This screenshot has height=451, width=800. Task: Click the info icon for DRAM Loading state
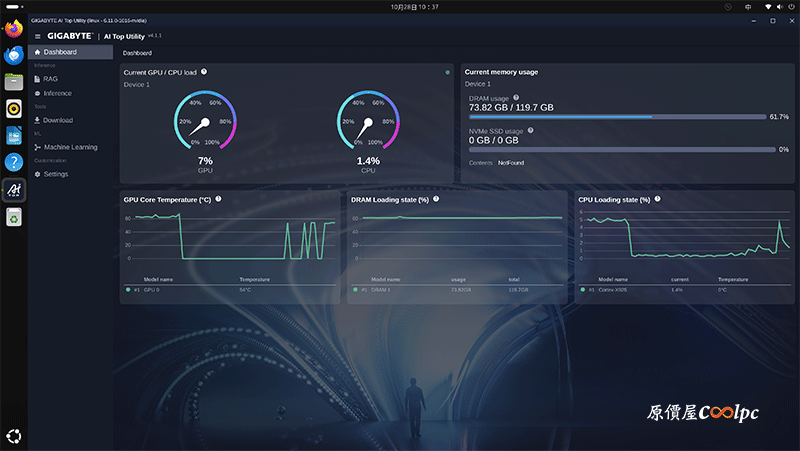coord(436,199)
